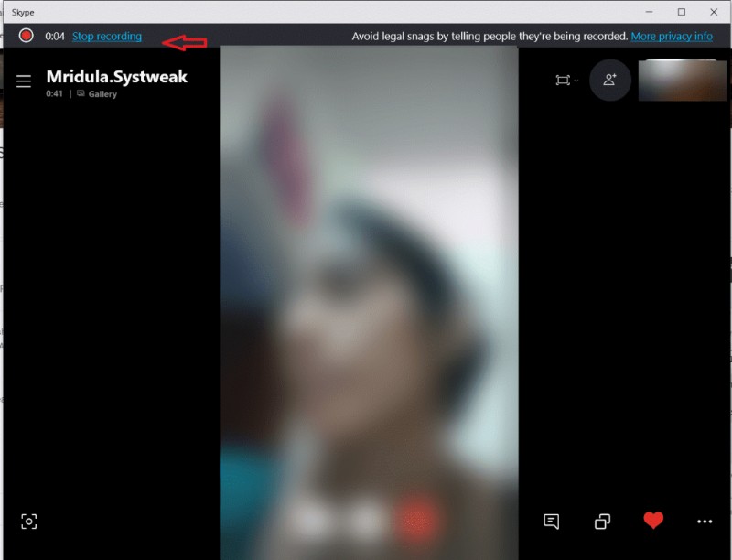Click the Skype title bar label
Viewport: 732px width, 560px height.
[24, 12]
